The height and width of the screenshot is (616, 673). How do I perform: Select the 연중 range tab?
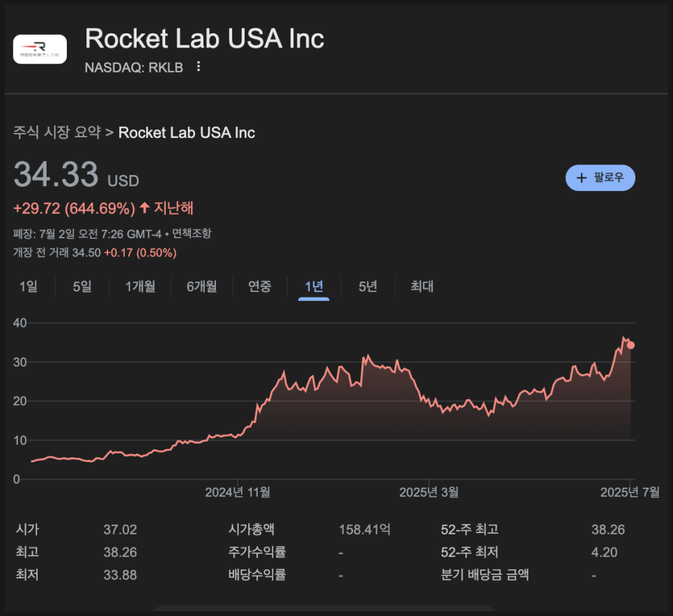pos(260,286)
